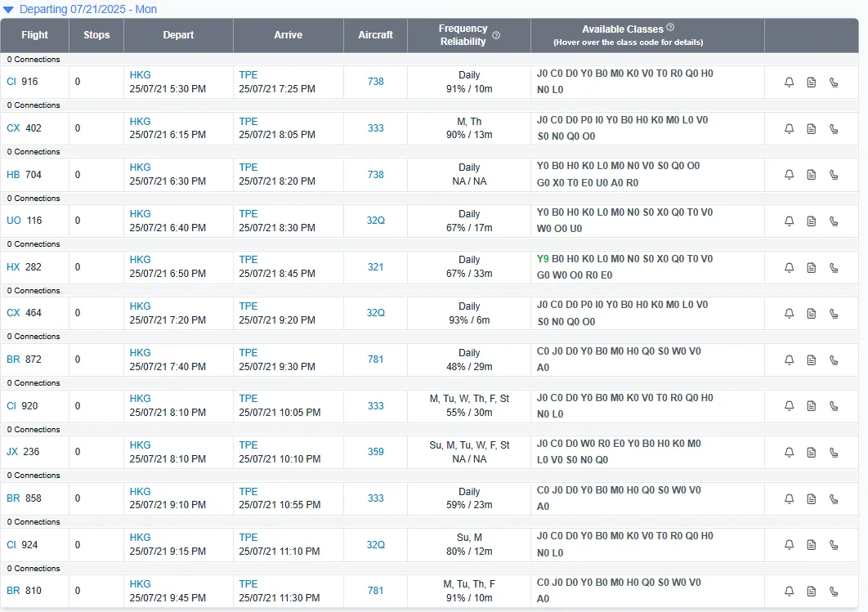Click the phone icon for JX 236
868x612 pixels.
tap(834, 453)
